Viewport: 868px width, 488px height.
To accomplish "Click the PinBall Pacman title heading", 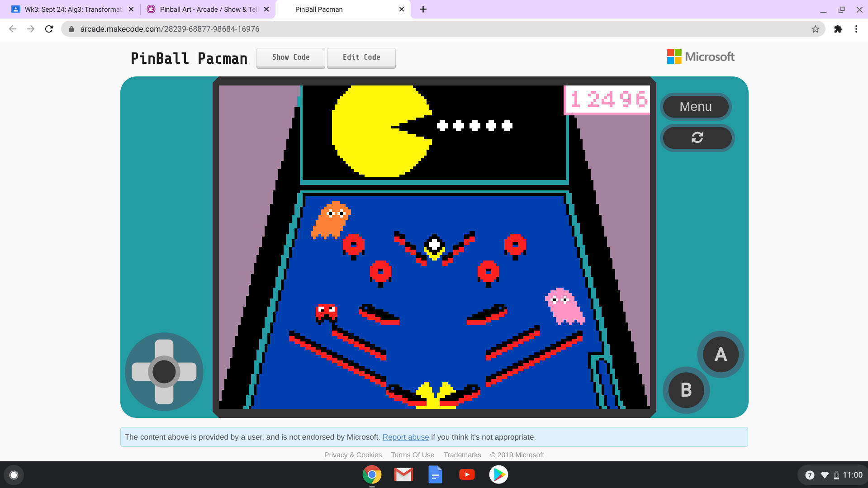I will [x=189, y=58].
